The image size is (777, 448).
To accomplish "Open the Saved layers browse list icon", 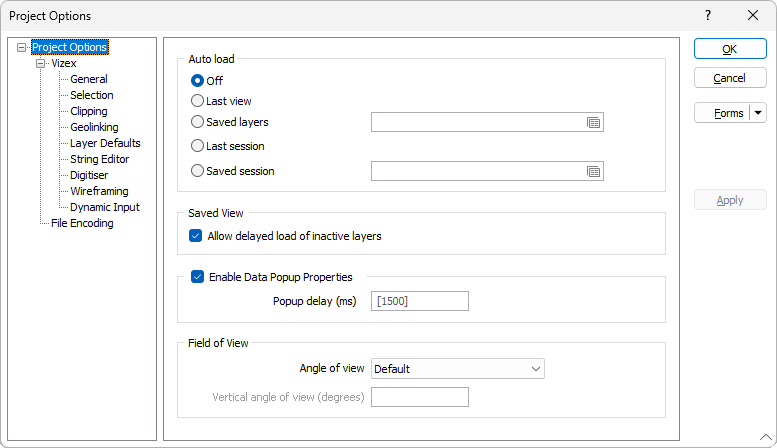I will pos(593,122).
